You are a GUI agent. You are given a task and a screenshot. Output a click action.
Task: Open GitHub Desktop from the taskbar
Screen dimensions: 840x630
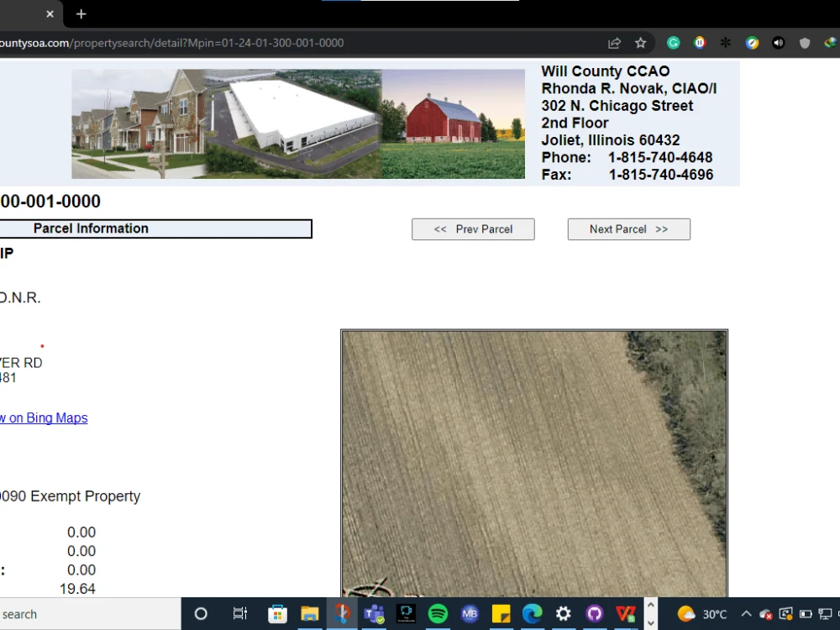pyautogui.click(x=595, y=614)
